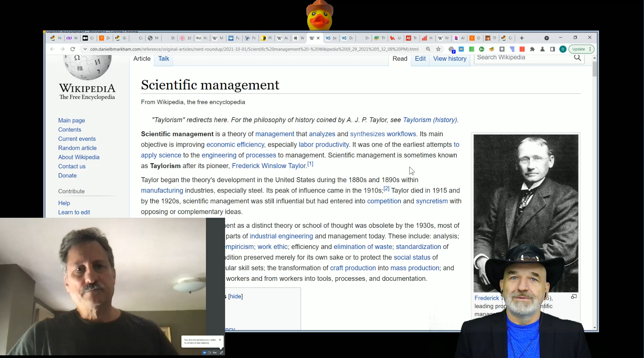The height and width of the screenshot is (358, 644).
Task: Open Current events
Action: tap(77, 139)
